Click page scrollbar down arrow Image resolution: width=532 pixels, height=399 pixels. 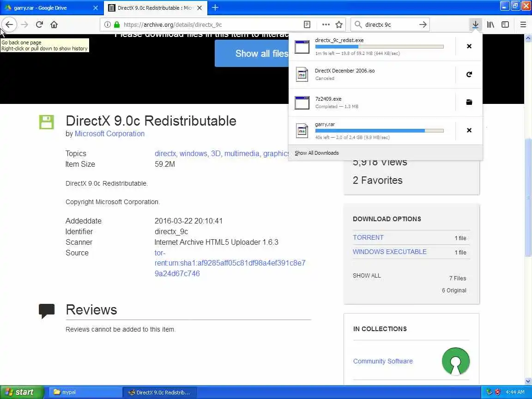point(528,381)
